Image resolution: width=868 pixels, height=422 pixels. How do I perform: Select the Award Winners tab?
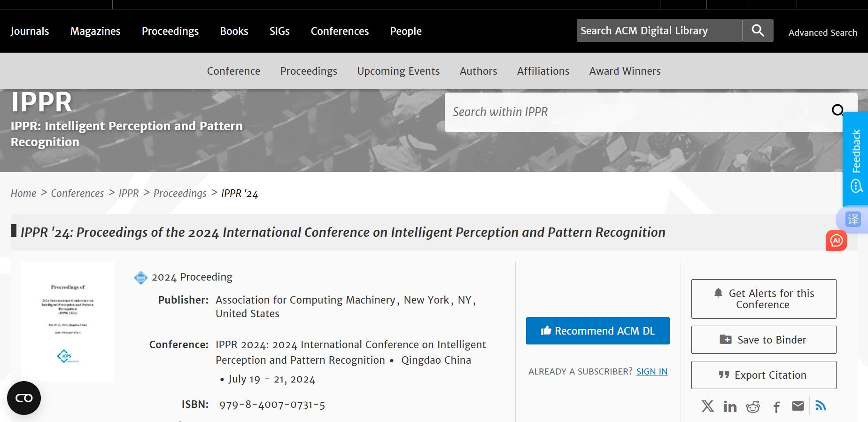(x=625, y=71)
